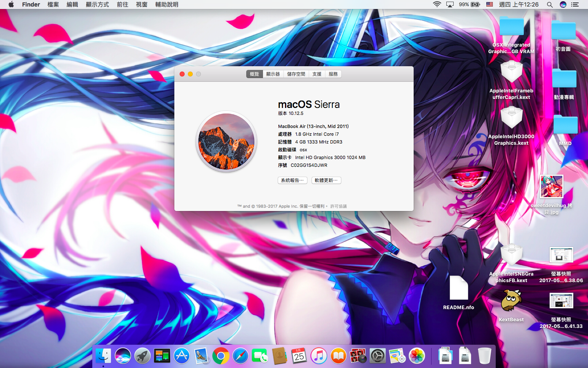Launch Photos colorful flower icon
Image resolution: width=588 pixels, height=368 pixels.
(x=417, y=356)
